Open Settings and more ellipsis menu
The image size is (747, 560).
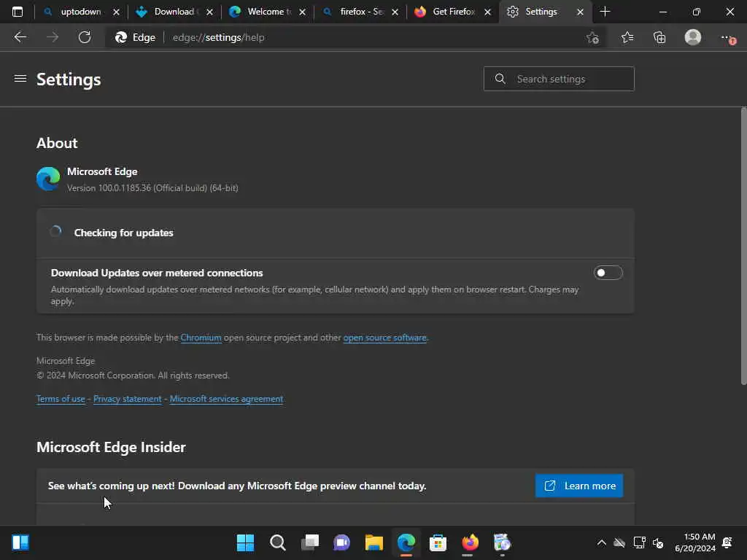(727, 38)
